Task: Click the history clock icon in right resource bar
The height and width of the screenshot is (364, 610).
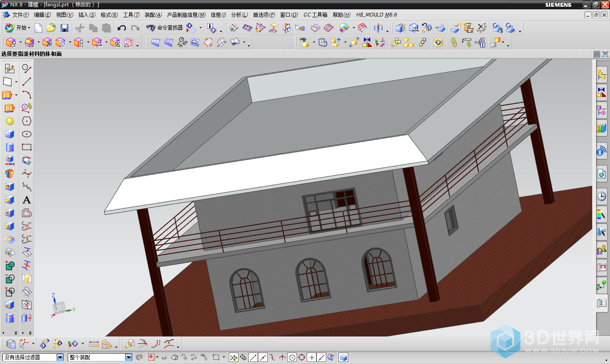Action: click(x=602, y=196)
